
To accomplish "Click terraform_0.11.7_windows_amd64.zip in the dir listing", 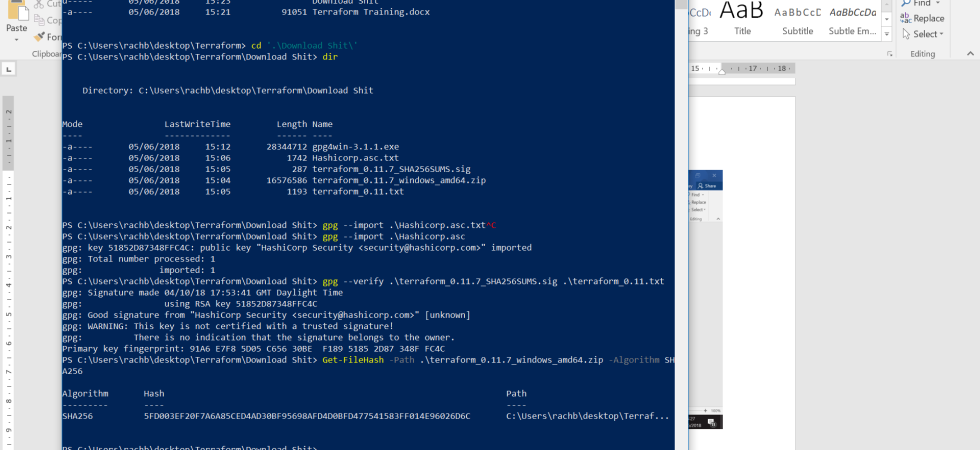I will [399, 181].
